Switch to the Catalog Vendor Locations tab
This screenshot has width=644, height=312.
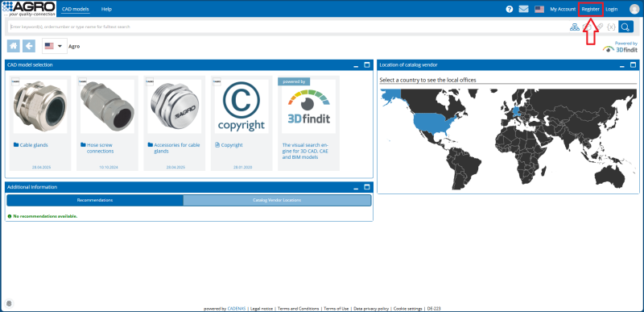pos(277,200)
